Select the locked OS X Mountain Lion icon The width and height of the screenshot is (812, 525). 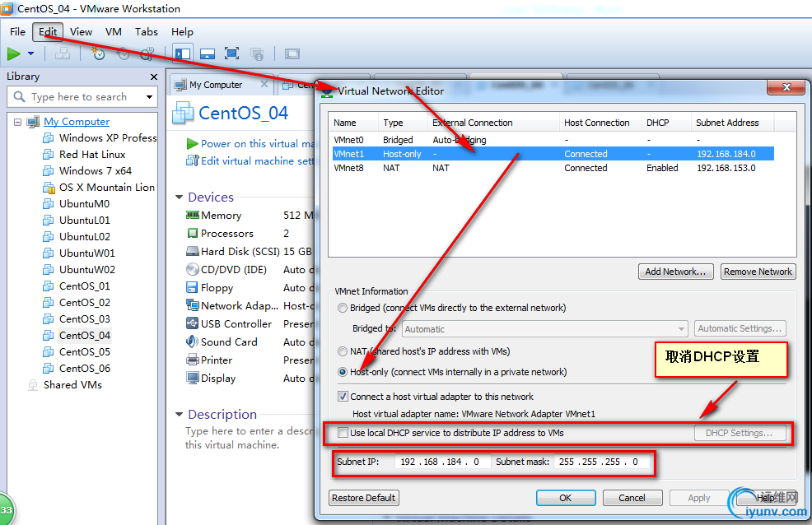click(x=49, y=188)
